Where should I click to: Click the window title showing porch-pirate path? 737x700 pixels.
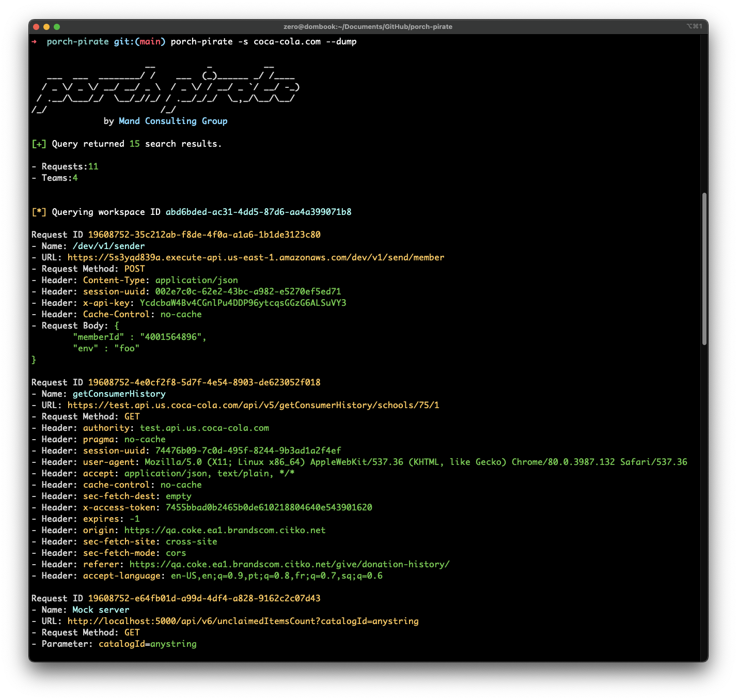coord(368,27)
